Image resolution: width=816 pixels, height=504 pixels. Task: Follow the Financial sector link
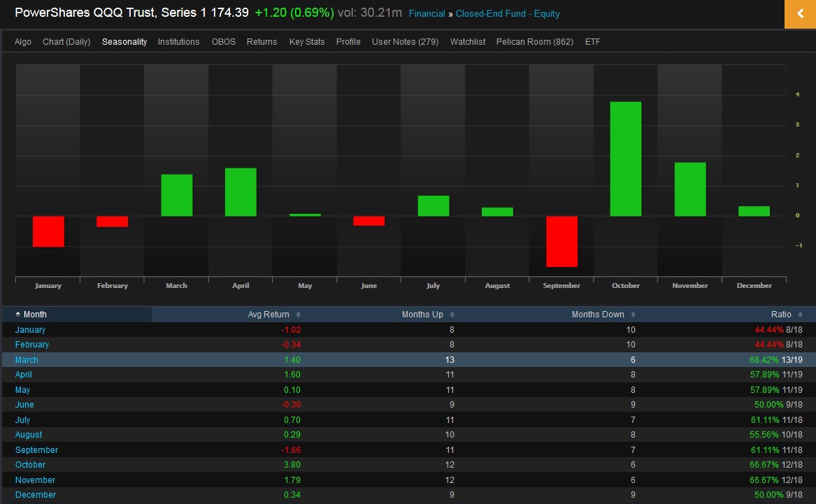click(427, 13)
